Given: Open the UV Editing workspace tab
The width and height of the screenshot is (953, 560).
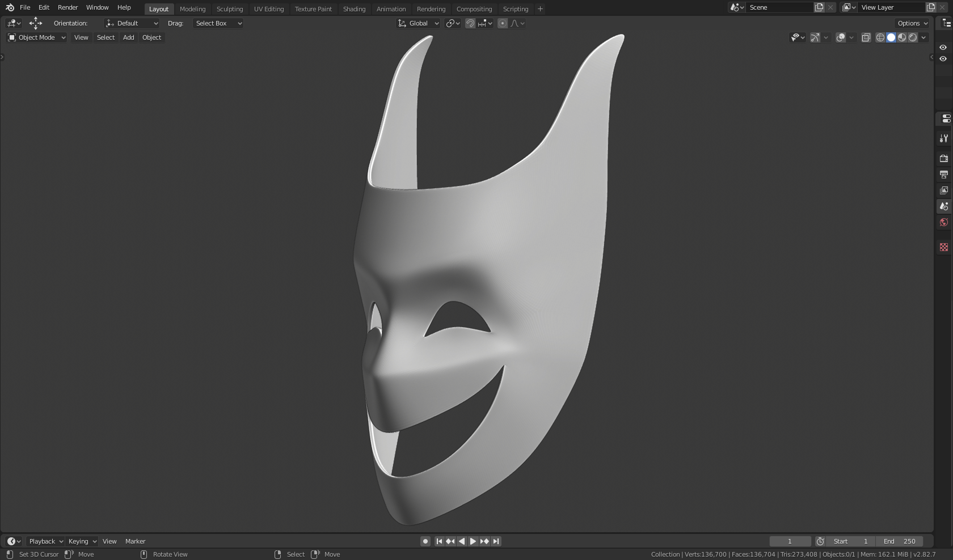Looking at the screenshot, I should coord(269,9).
